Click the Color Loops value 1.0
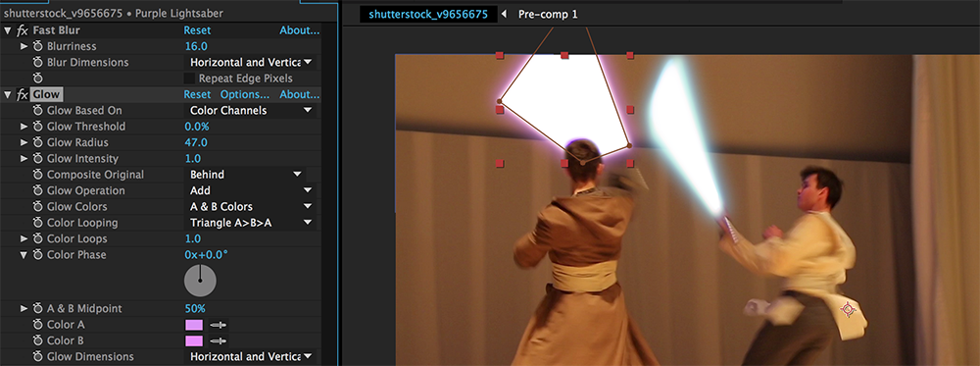980x366 pixels. point(193,239)
